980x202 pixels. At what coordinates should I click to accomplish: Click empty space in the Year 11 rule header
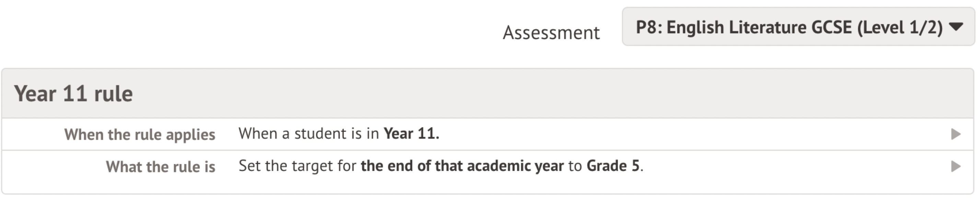click(533, 94)
